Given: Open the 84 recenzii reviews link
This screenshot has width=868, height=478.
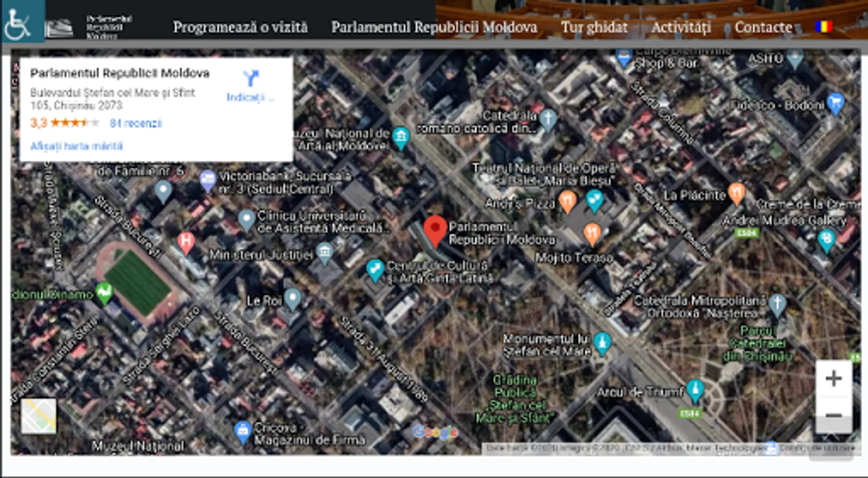Looking at the screenshot, I should pyautogui.click(x=135, y=123).
